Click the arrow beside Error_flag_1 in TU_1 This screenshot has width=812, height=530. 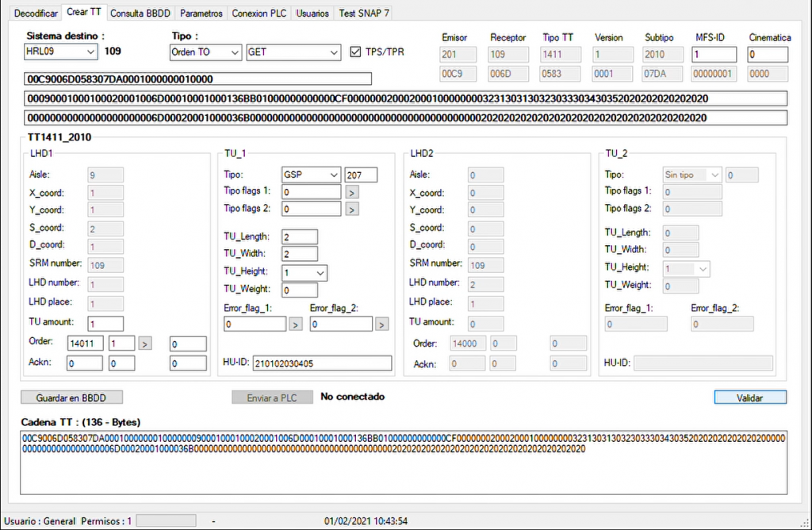click(x=295, y=324)
